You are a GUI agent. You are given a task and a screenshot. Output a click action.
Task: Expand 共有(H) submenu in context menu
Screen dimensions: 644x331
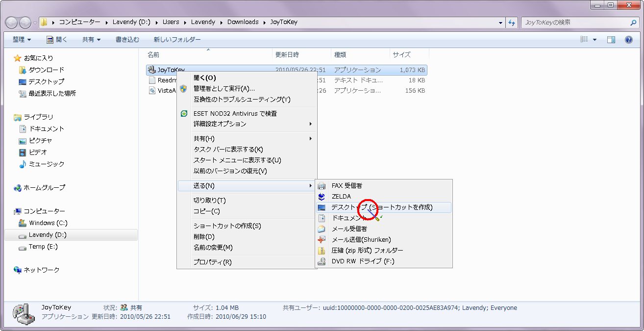247,139
